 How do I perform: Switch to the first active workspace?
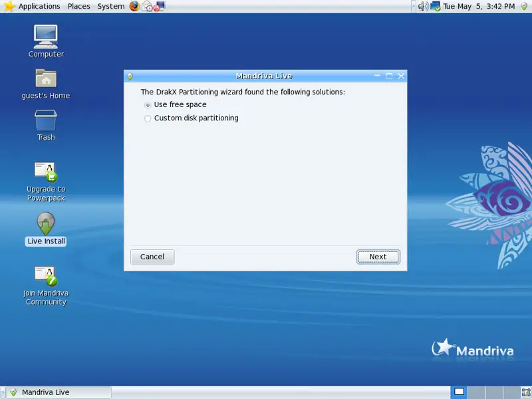coord(459,392)
